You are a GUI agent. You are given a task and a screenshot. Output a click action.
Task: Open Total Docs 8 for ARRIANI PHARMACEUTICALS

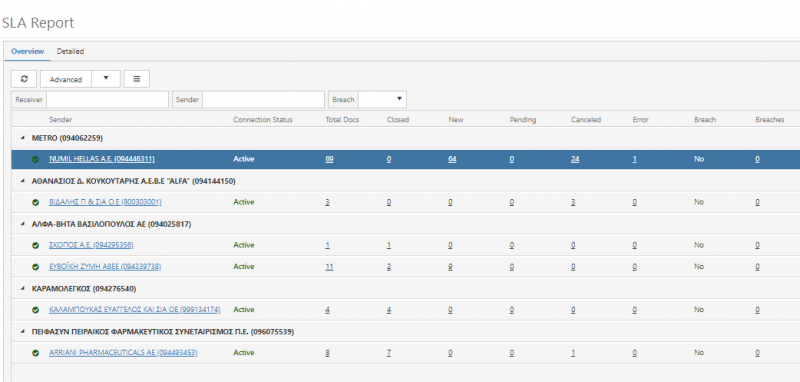(328, 353)
